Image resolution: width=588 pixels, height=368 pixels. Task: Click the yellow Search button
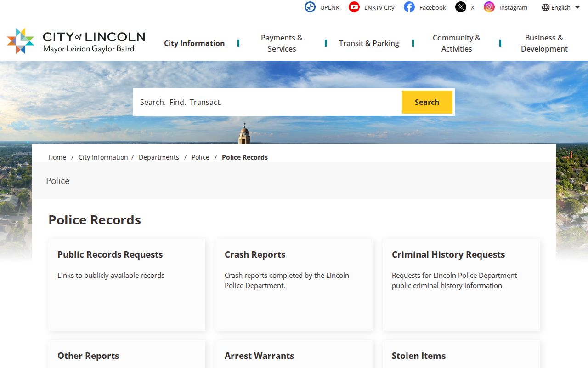427,102
